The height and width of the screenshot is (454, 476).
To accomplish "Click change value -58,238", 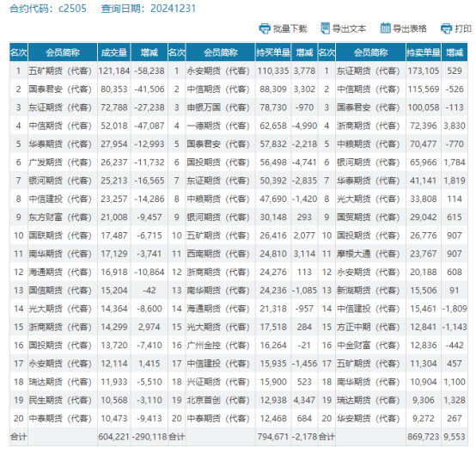I will pyautogui.click(x=149, y=71).
